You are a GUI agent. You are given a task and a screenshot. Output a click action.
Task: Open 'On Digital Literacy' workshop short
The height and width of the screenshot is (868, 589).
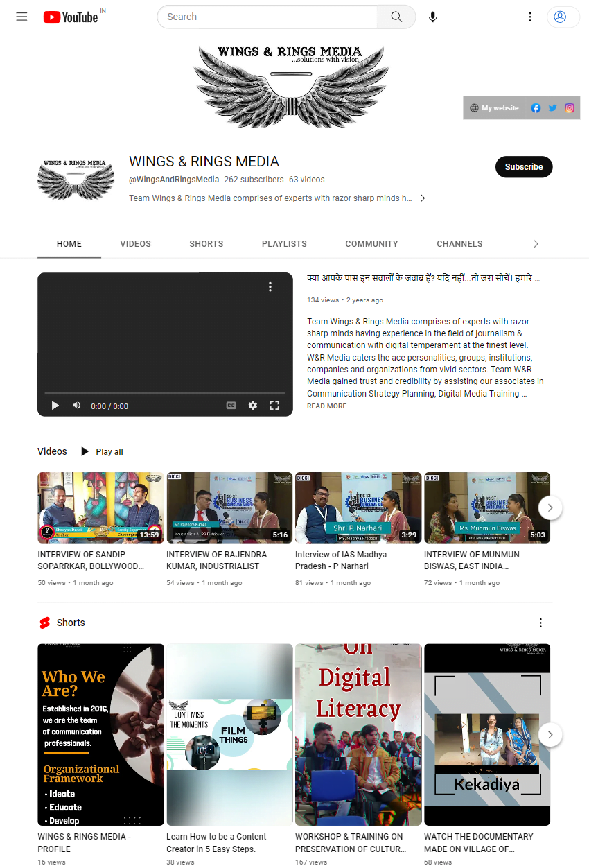tap(358, 735)
